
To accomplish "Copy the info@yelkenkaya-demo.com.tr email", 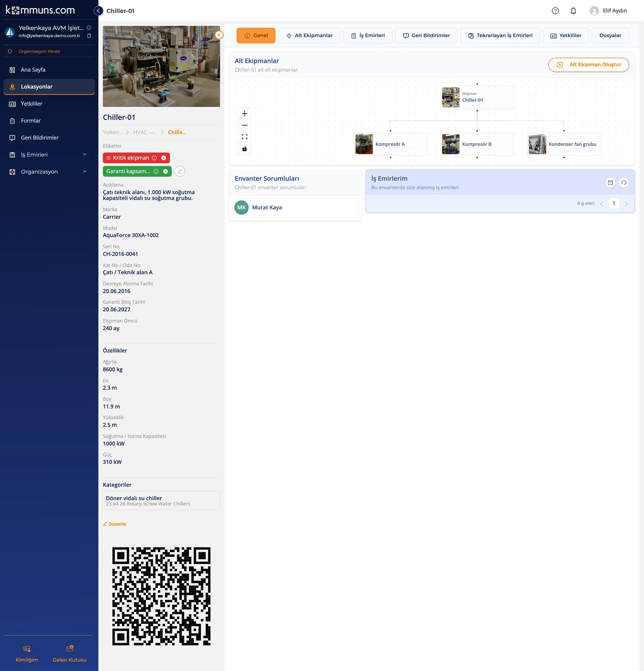I will pos(89,36).
